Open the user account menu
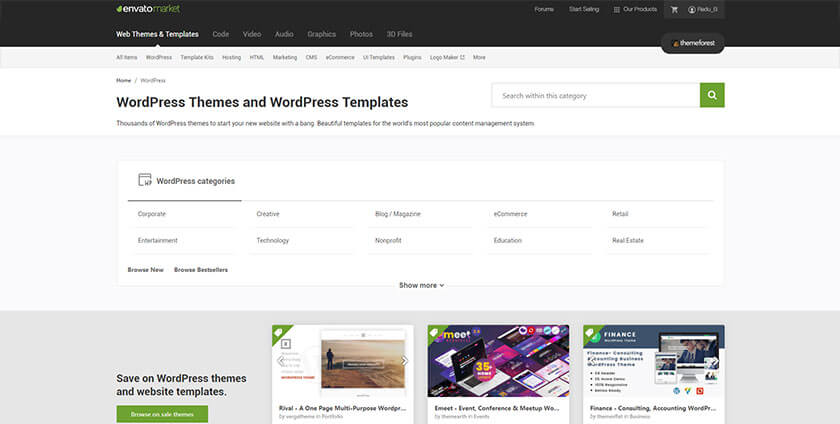The width and height of the screenshot is (840, 424). pos(703,10)
